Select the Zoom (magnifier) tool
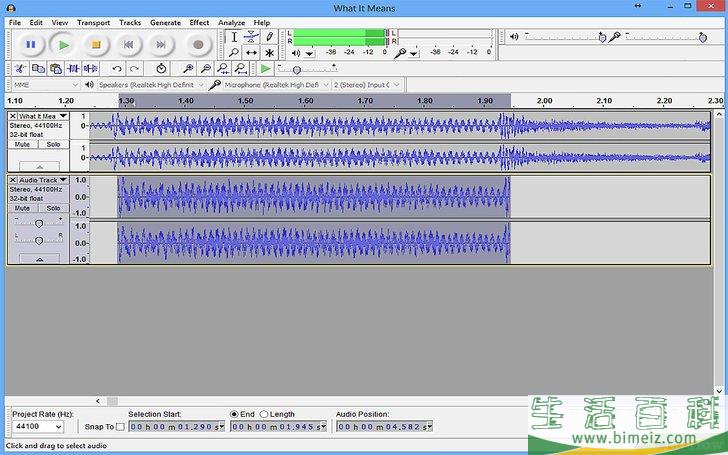The height and width of the screenshot is (455, 728). (234, 52)
